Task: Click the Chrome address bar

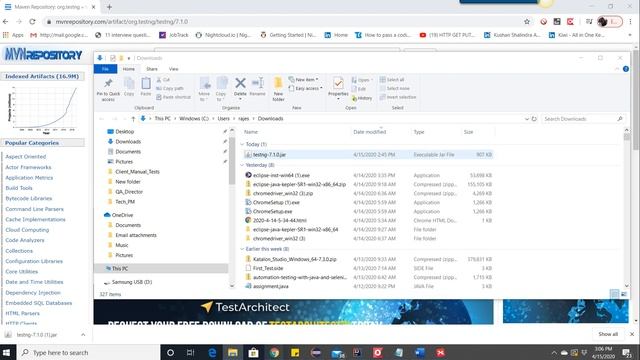Action: tap(282, 22)
